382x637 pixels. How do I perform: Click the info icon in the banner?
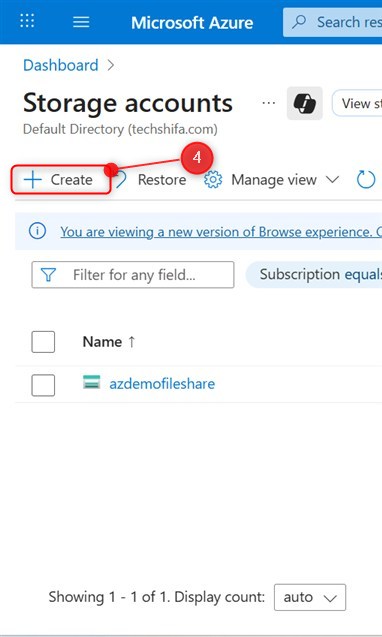click(37, 231)
